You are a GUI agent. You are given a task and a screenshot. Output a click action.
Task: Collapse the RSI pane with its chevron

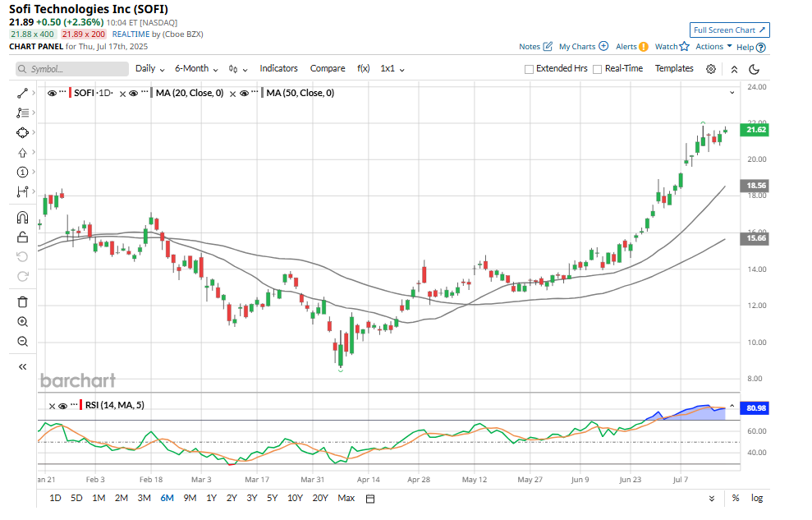732,406
